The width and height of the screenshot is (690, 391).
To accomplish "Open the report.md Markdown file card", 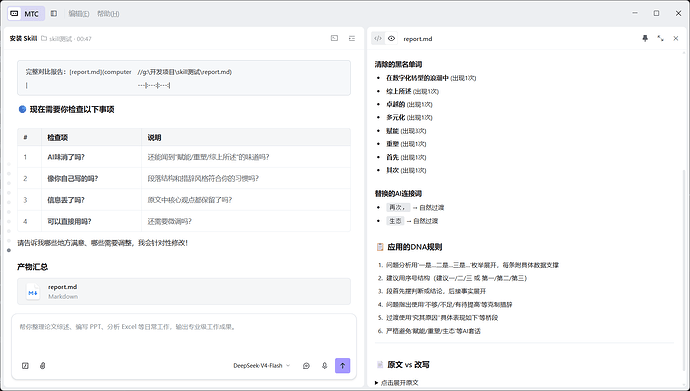I will [184, 291].
